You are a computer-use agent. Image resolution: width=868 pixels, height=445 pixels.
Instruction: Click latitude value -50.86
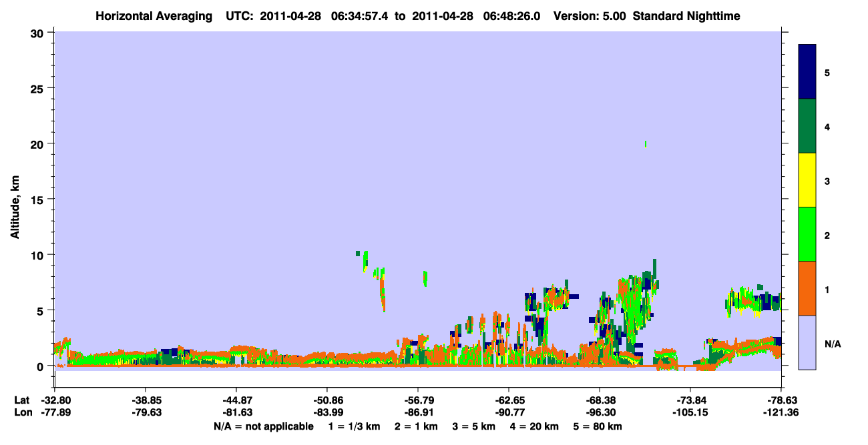coord(327,400)
